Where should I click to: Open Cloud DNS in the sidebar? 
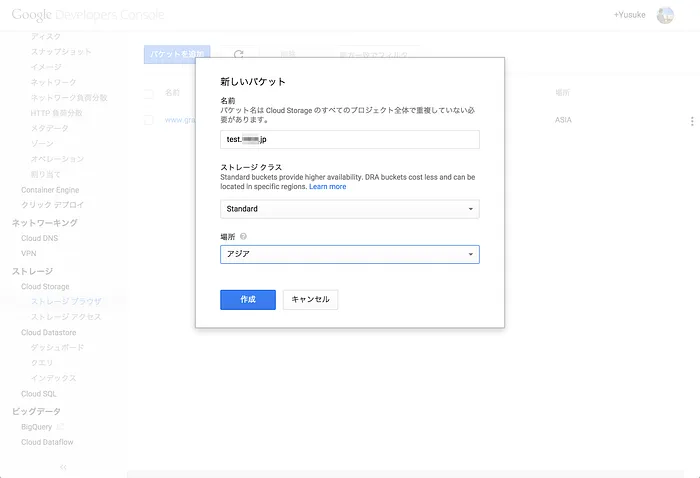coord(39,238)
